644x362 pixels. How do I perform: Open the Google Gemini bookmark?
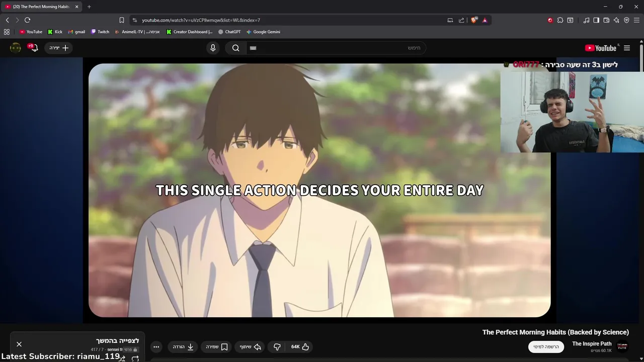(x=263, y=32)
